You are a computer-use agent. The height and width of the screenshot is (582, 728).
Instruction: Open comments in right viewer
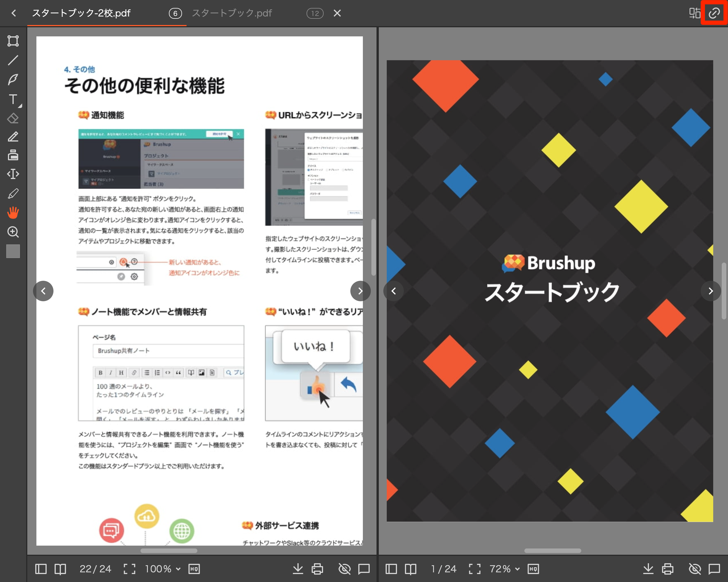[x=714, y=569]
